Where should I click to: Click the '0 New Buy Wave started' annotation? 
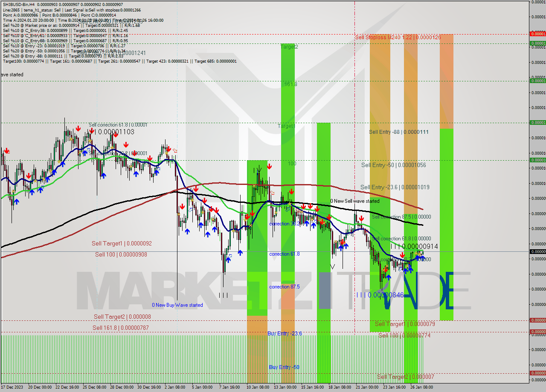(x=177, y=305)
